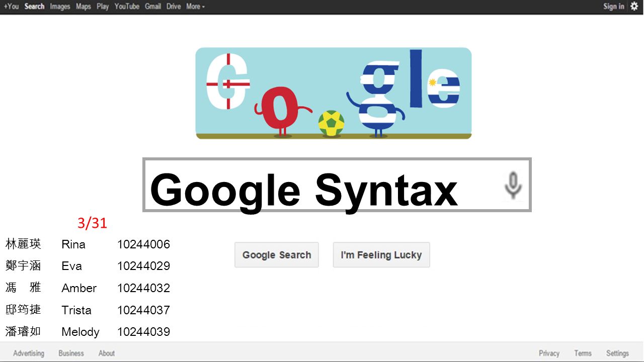
Task: Open Images in top bar
Action: coord(60,7)
